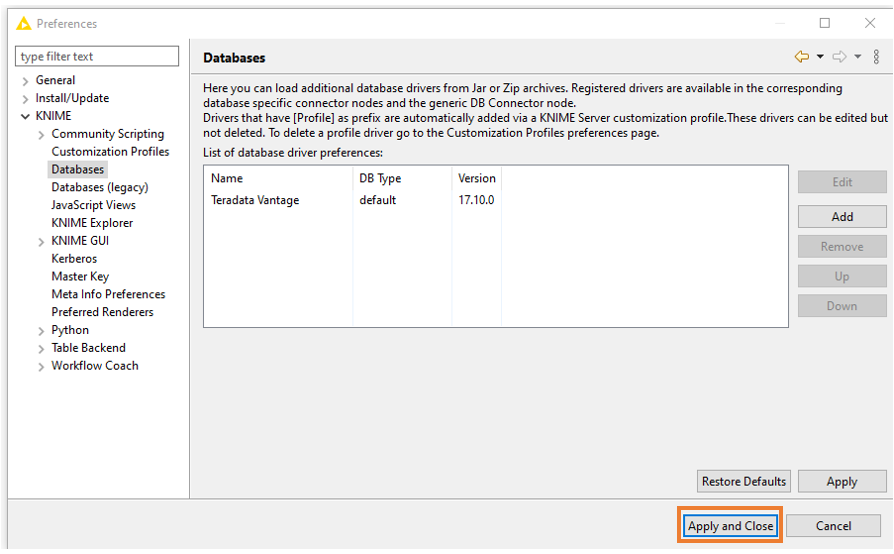Image resolution: width=894 pixels, height=554 pixels.
Task: Click the Restore Defaults button
Action: [x=744, y=482]
